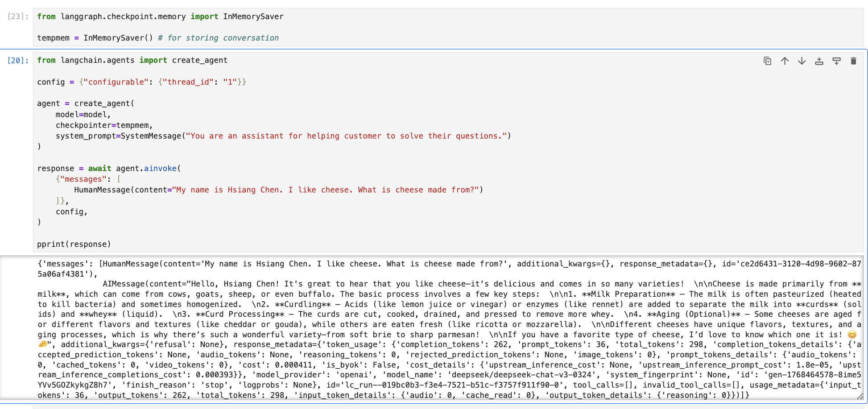This screenshot has height=409, width=868.
Task: Duplicate the active cell with the copy icon
Action: point(767,61)
